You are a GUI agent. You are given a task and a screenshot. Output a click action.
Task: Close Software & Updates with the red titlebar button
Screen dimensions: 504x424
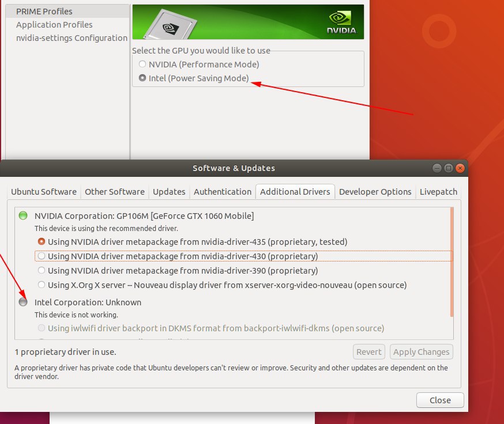tap(460, 168)
